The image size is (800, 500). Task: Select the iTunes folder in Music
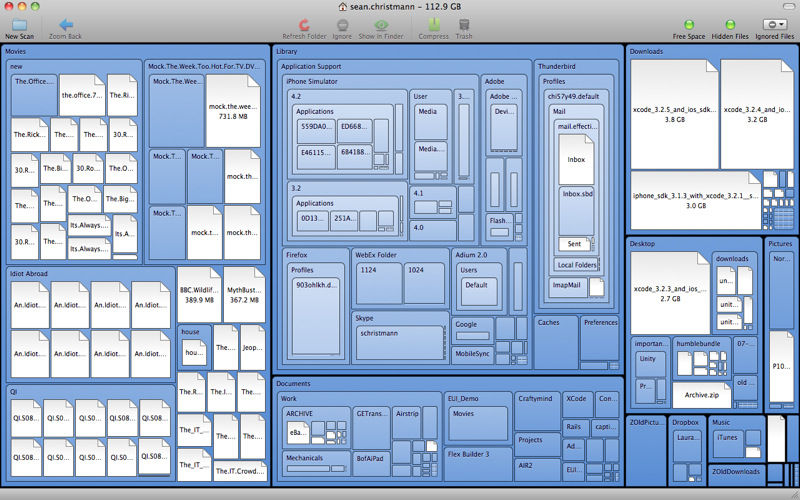(x=727, y=443)
